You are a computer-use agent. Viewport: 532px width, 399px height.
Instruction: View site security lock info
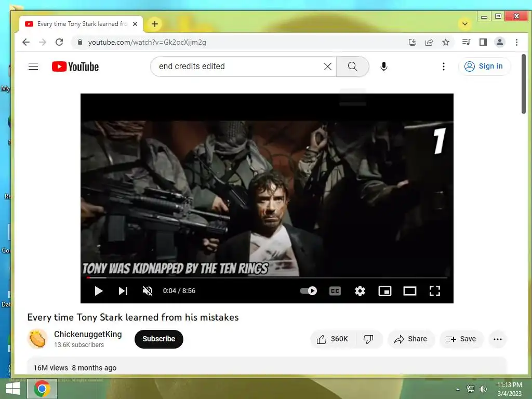point(80,42)
